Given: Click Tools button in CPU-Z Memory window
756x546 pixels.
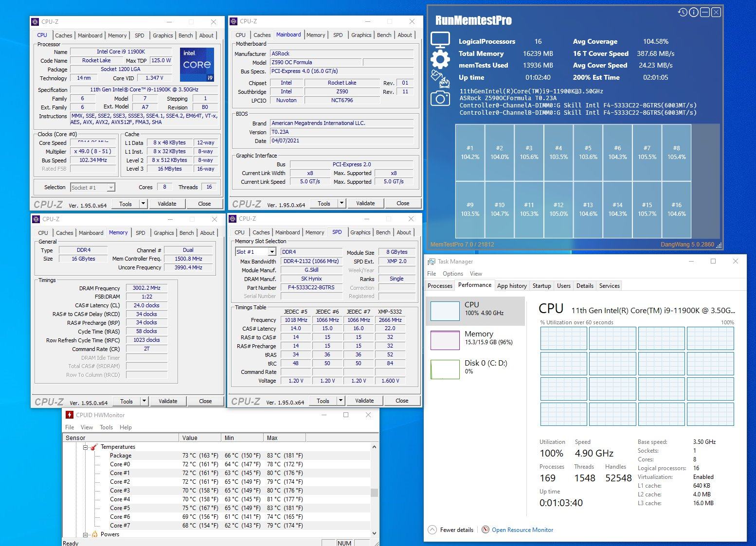Looking at the screenshot, I should [x=126, y=401].
